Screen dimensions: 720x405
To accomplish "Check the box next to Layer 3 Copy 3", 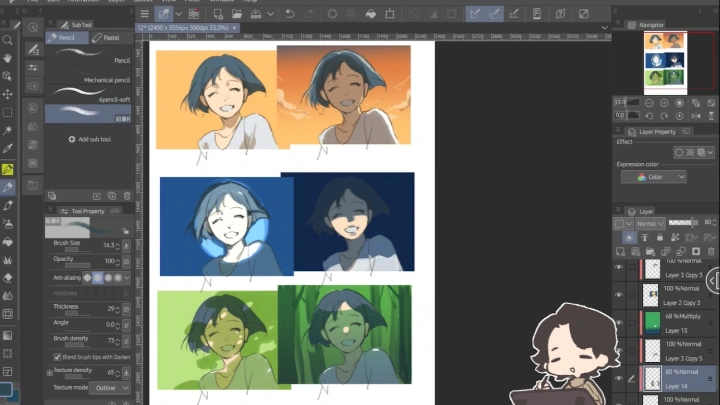I will [632, 267].
